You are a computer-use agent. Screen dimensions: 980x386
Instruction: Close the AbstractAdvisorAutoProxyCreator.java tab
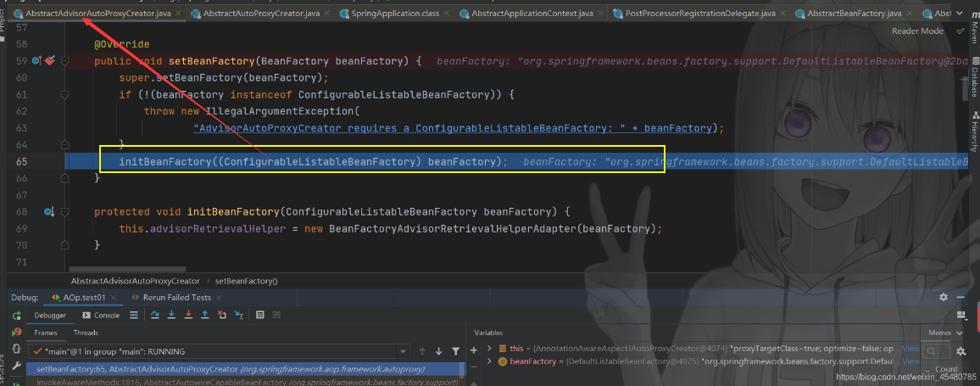tap(177, 13)
